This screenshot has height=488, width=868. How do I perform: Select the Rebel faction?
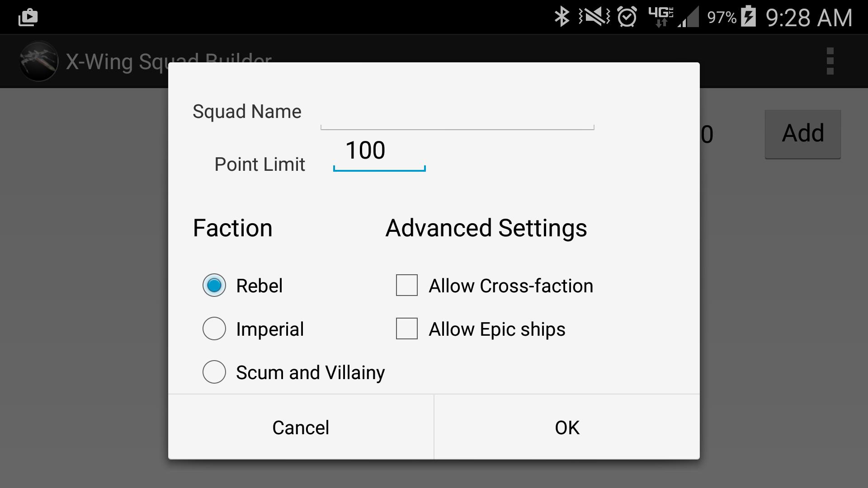214,285
